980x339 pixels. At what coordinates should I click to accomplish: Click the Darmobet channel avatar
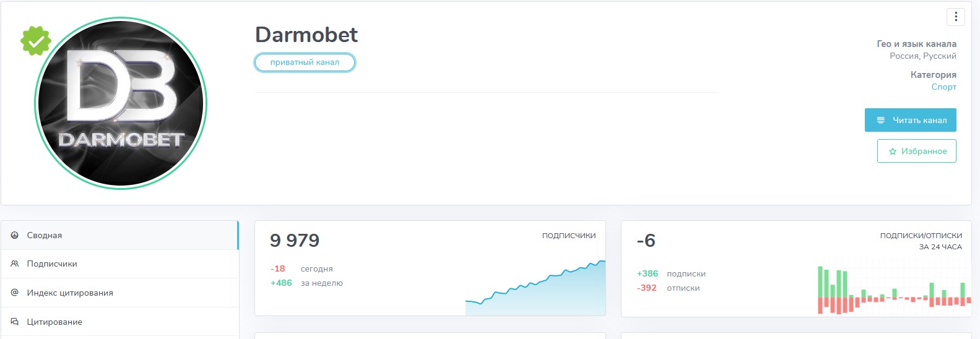click(121, 103)
